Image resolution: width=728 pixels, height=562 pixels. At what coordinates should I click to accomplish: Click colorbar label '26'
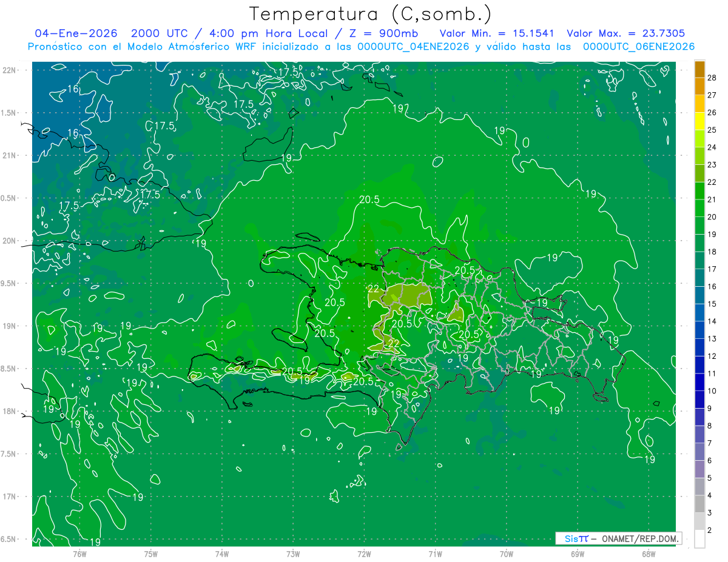(x=712, y=113)
